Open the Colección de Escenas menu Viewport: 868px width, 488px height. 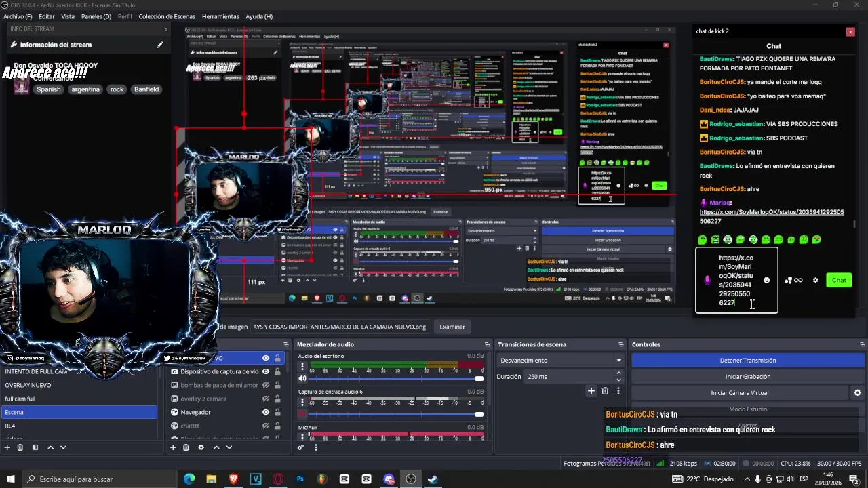click(167, 16)
